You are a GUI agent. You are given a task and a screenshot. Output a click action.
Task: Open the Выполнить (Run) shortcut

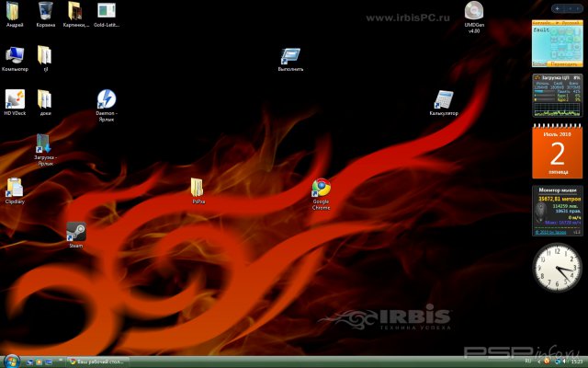point(290,56)
